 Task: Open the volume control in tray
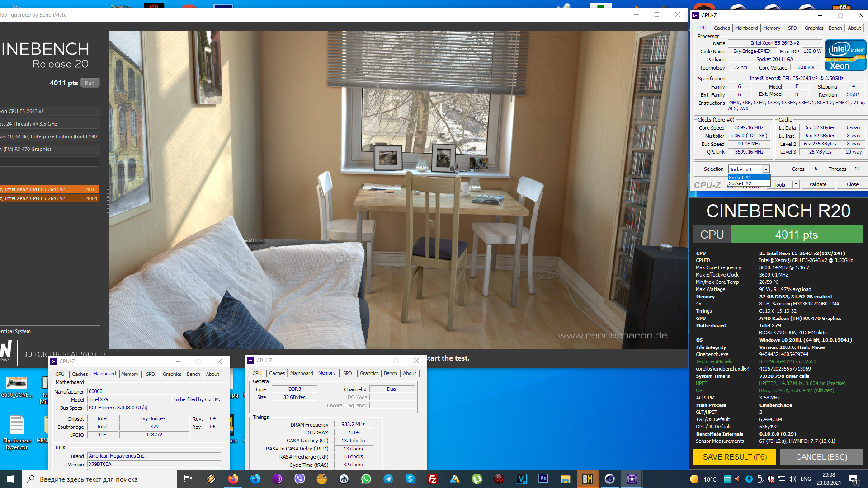[x=793, y=479]
